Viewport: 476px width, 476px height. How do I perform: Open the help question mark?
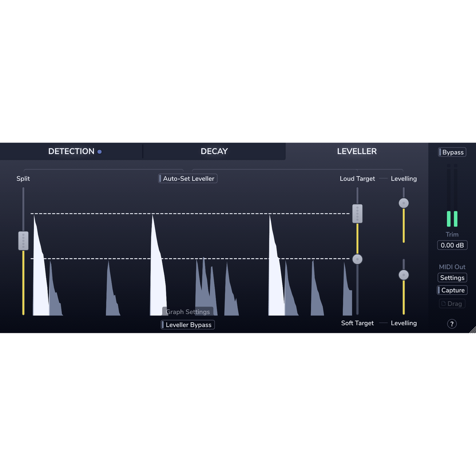(x=452, y=324)
